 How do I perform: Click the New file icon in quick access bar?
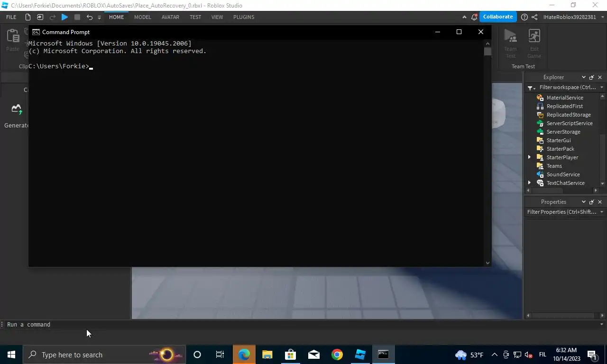click(x=28, y=17)
